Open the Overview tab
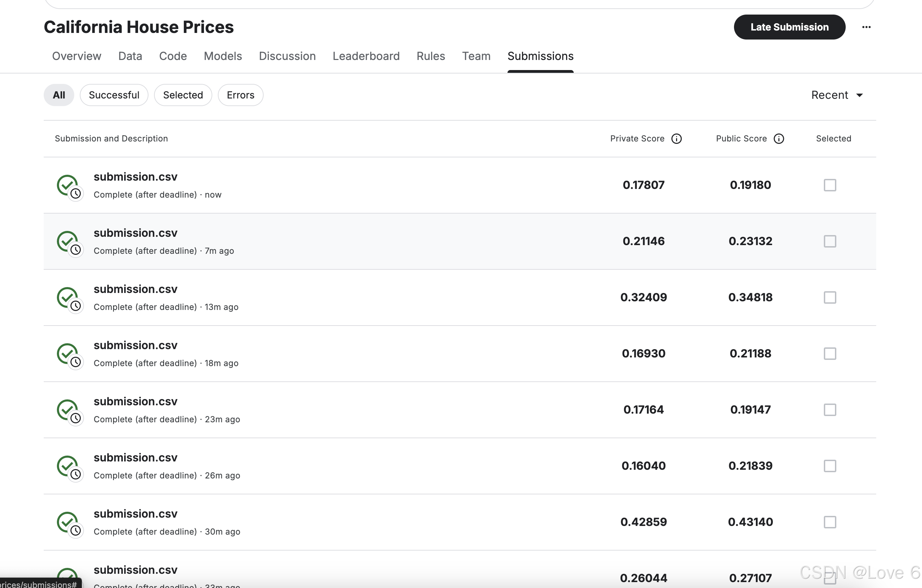922x588 pixels. tap(77, 56)
